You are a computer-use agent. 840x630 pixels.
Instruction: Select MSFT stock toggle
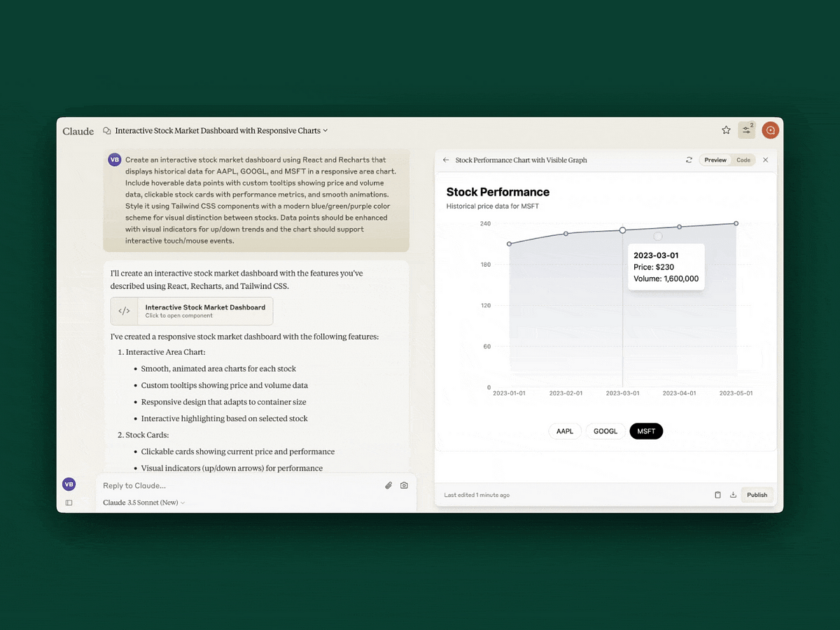tap(646, 431)
